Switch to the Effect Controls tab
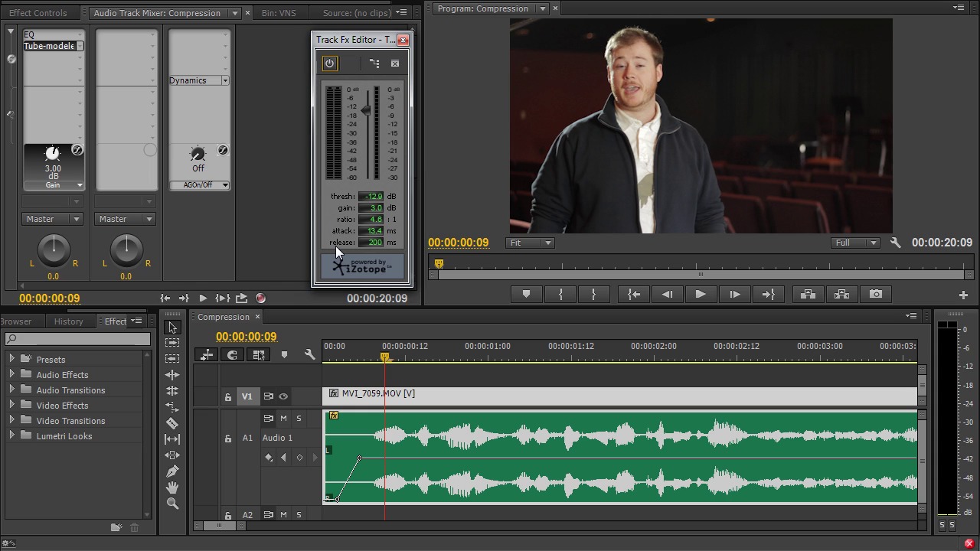The width and height of the screenshot is (980, 551). [38, 13]
